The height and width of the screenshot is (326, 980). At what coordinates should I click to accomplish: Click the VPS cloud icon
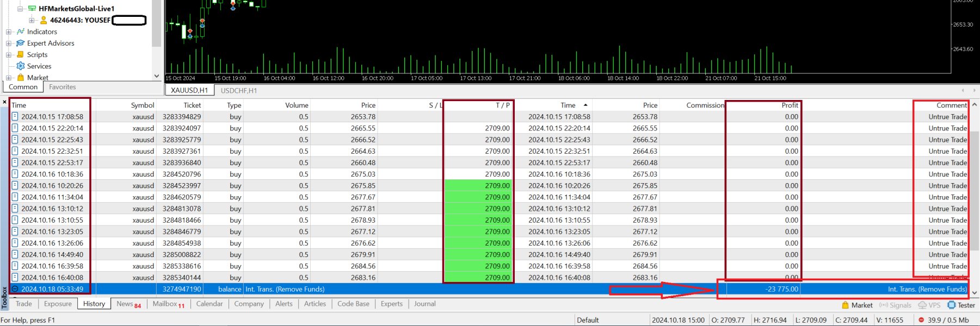click(922, 305)
